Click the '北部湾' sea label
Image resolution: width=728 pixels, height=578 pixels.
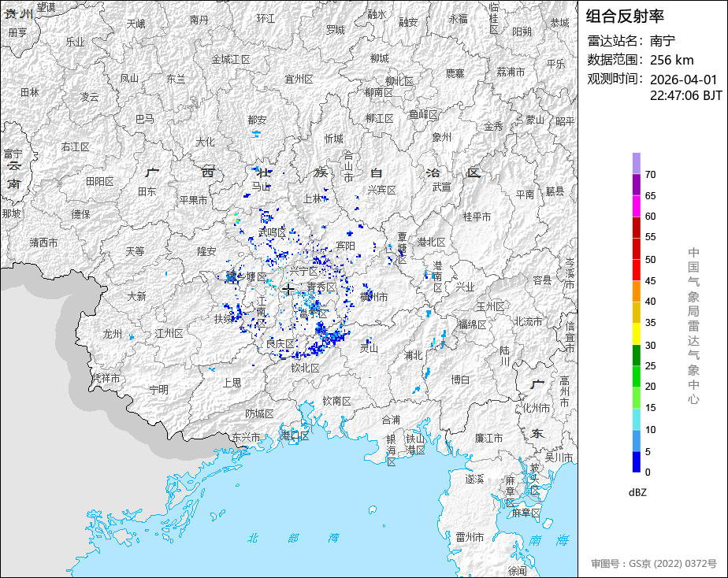point(293,538)
